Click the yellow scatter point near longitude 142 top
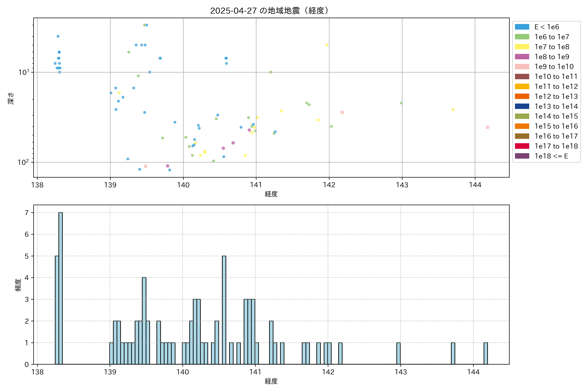 point(327,45)
